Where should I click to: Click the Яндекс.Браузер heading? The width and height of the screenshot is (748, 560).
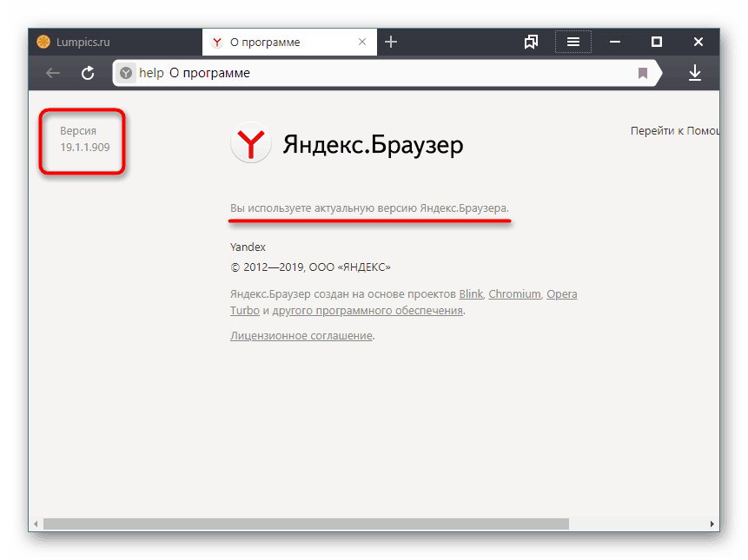pyautogui.click(x=373, y=144)
